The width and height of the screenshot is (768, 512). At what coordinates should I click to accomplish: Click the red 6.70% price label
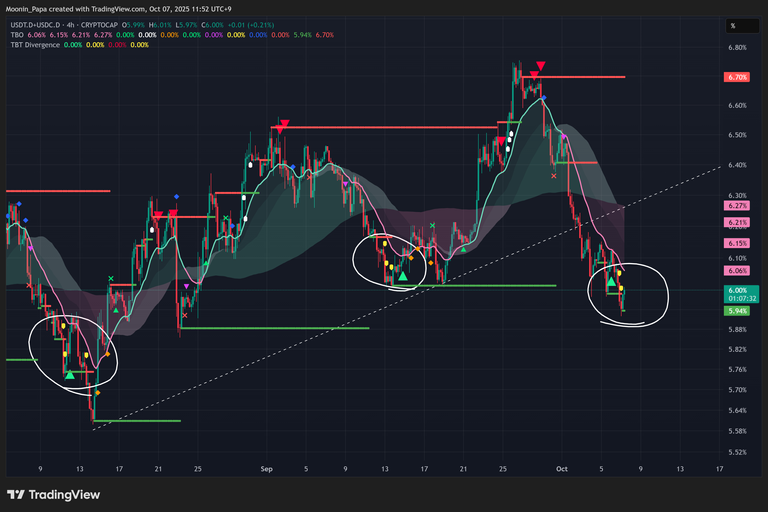pos(738,77)
